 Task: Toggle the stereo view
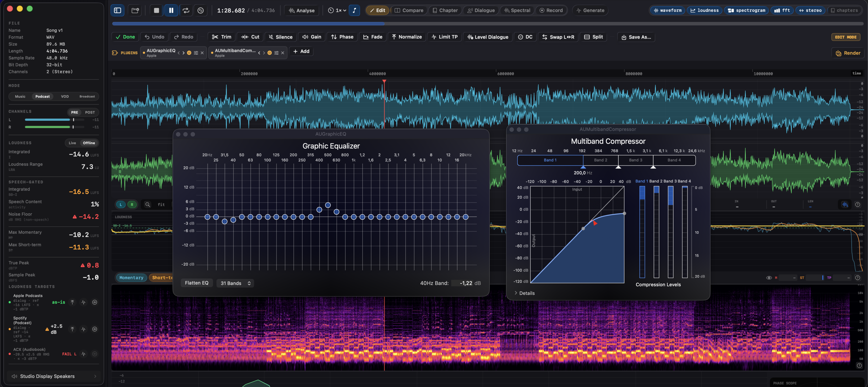coord(810,11)
